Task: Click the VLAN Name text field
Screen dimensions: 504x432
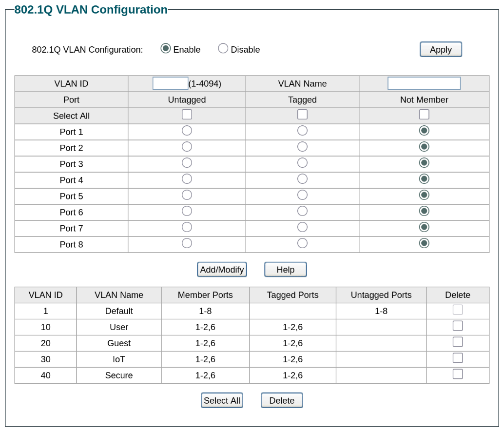Action: [x=424, y=83]
